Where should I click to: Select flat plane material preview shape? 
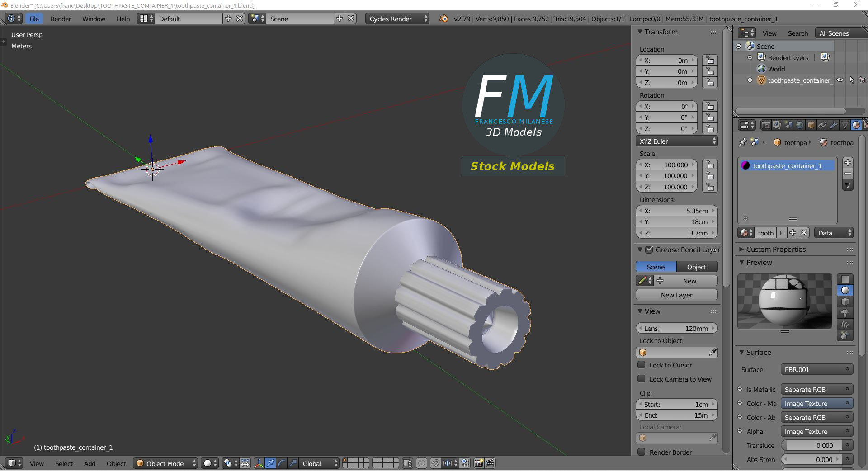[x=845, y=279]
